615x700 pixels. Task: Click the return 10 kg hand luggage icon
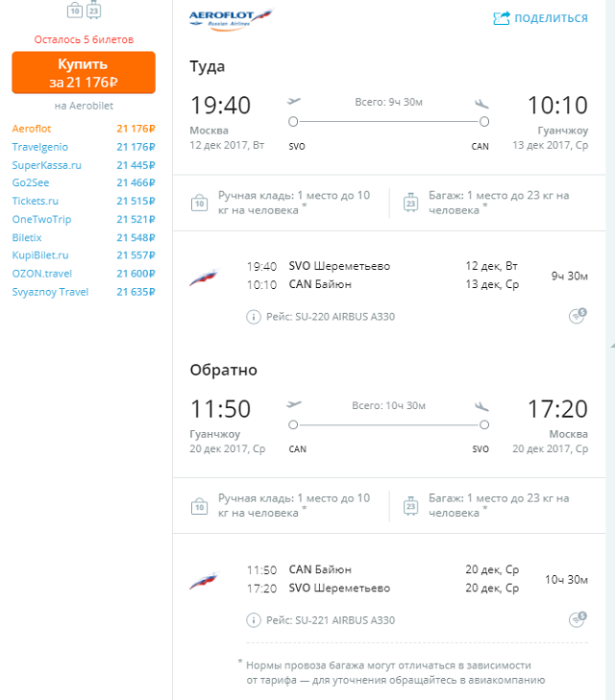tap(199, 506)
